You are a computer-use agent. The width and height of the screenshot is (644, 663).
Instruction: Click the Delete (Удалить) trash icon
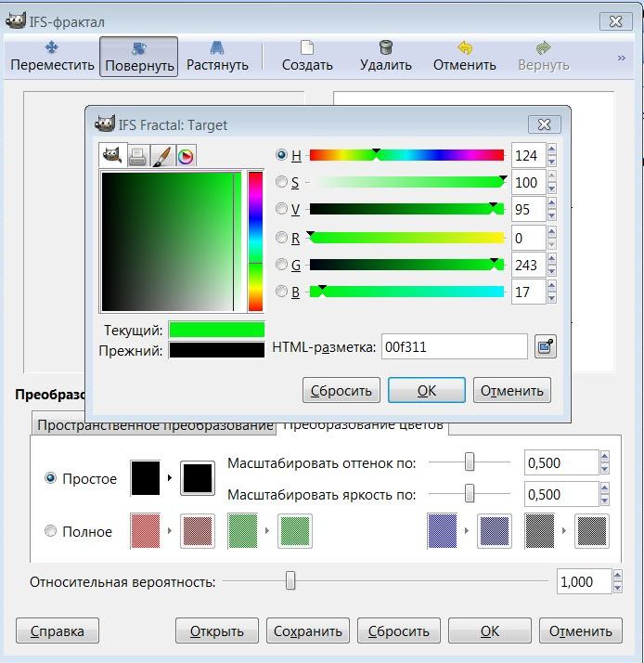point(386,56)
